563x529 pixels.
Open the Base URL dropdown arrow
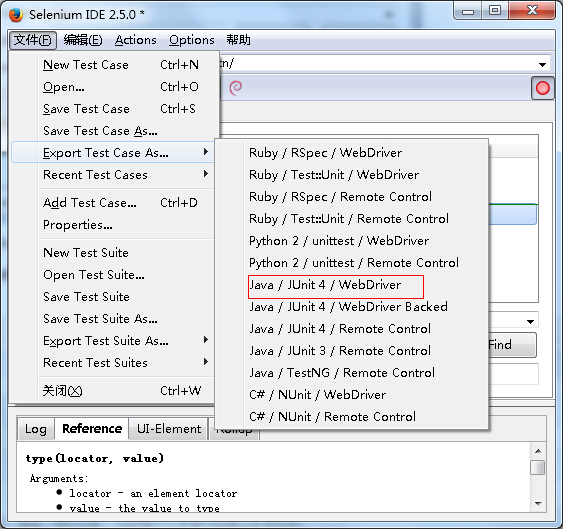(x=542, y=65)
